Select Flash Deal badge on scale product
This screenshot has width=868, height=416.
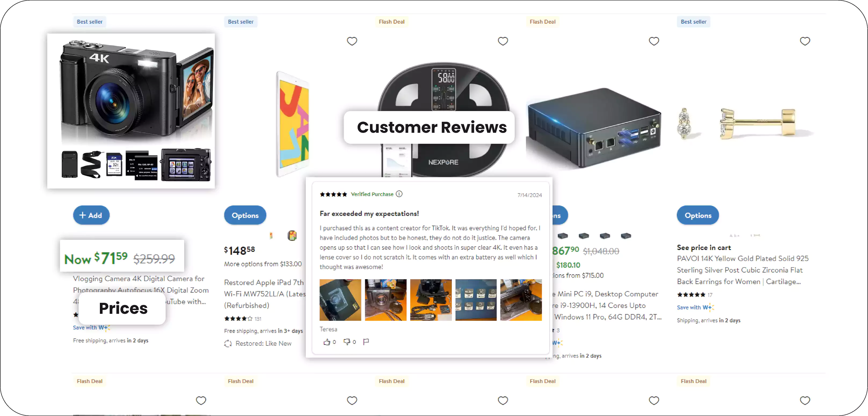pyautogui.click(x=391, y=21)
